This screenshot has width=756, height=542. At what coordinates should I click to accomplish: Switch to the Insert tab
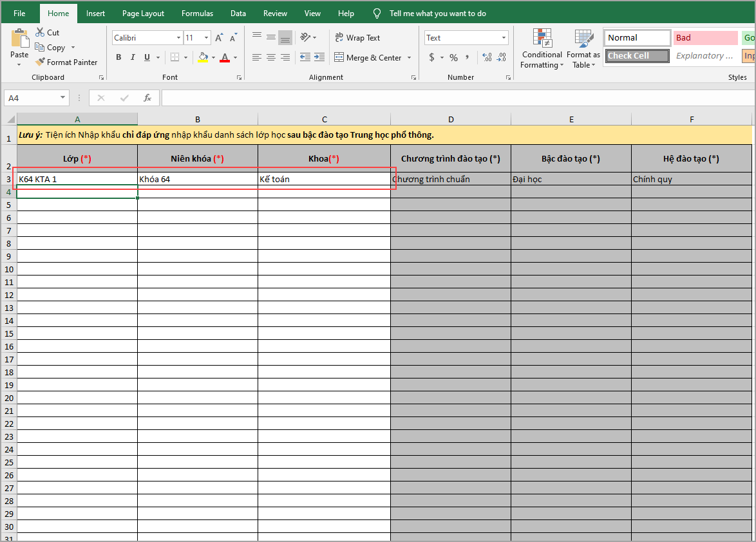pyautogui.click(x=95, y=14)
